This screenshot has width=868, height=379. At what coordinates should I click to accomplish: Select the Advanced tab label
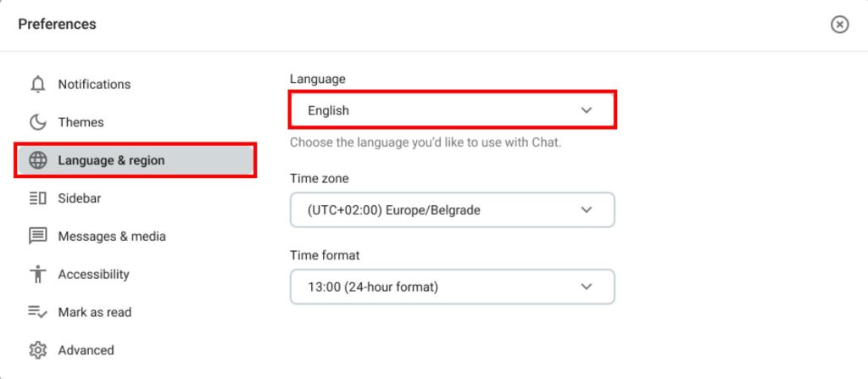coord(86,350)
